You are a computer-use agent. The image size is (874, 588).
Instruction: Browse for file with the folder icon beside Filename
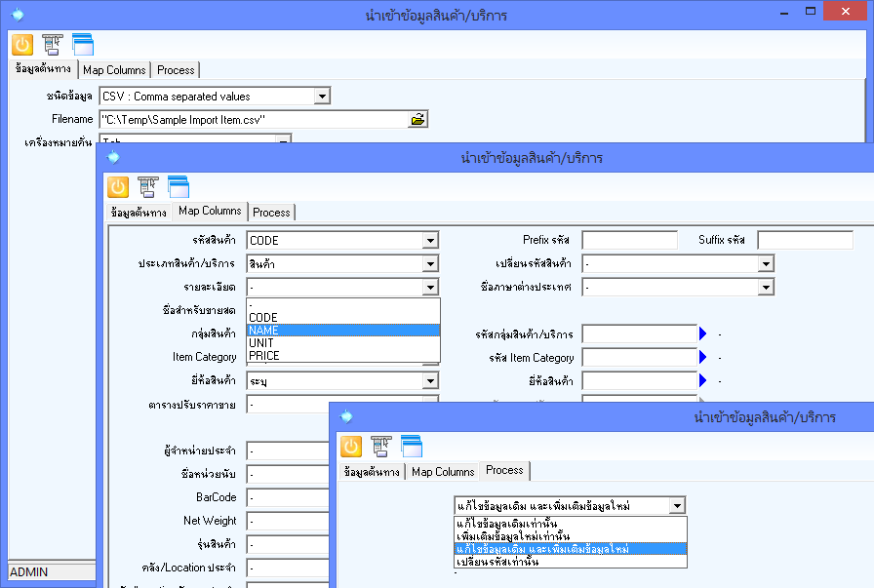[x=418, y=119]
